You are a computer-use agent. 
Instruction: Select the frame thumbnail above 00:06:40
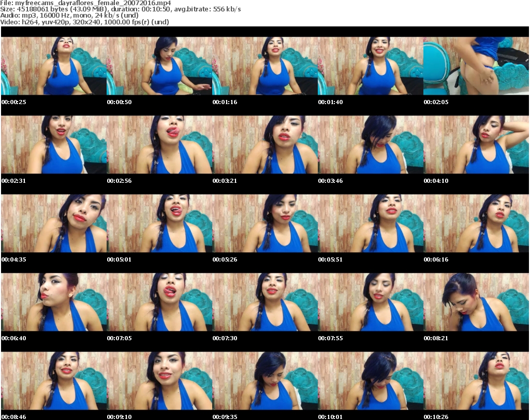point(54,302)
